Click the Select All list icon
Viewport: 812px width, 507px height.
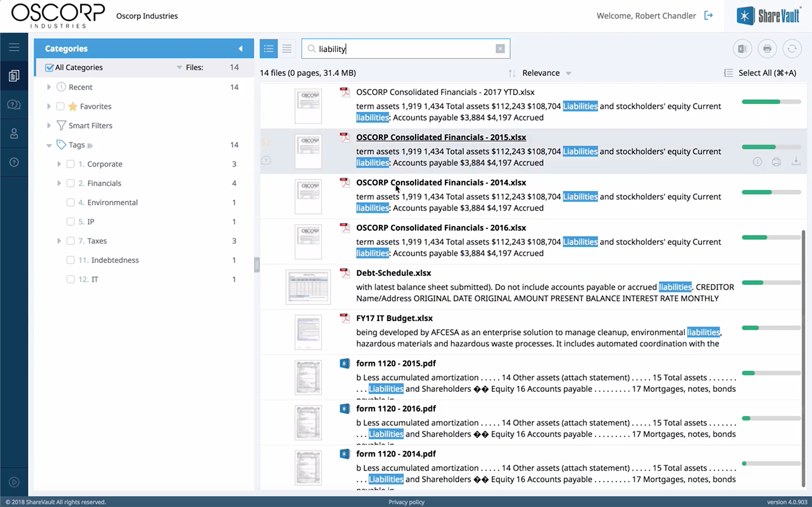click(x=728, y=73)
